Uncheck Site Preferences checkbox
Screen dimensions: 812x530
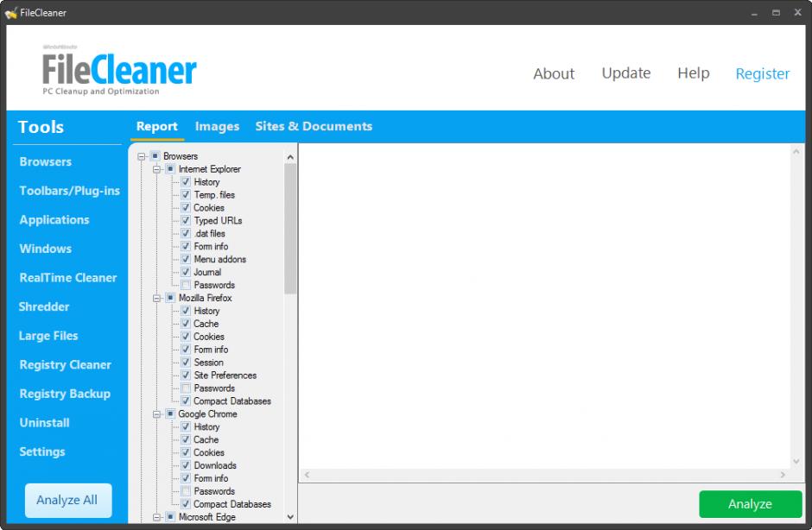(x=186, y=375)
